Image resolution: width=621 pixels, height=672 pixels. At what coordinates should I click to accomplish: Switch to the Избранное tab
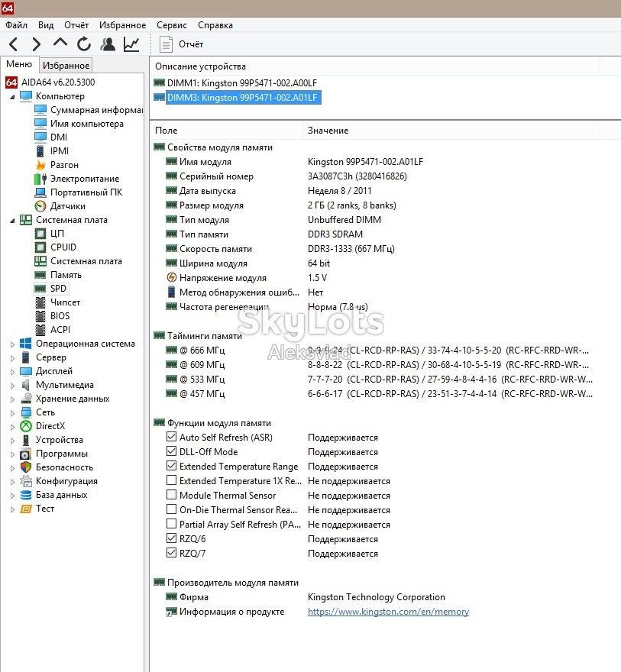[x=66, y=66]
